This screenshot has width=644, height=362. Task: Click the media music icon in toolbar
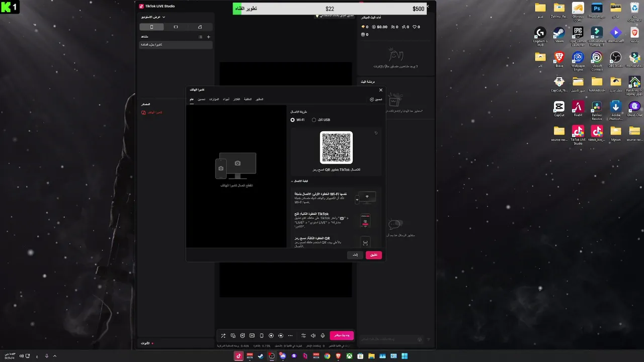tap(233, 335)
